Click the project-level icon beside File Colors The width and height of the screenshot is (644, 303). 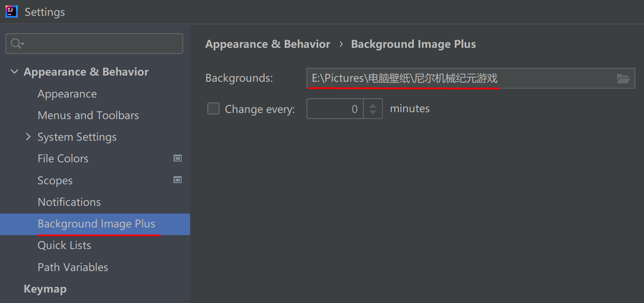click(x=178, y=158)
